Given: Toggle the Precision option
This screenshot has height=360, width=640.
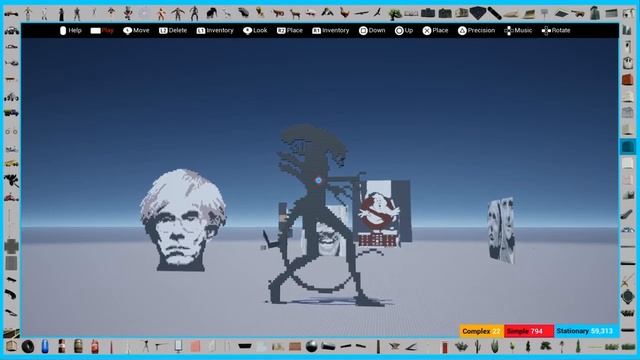Looking at the screenshot, I should pos(476,31).
